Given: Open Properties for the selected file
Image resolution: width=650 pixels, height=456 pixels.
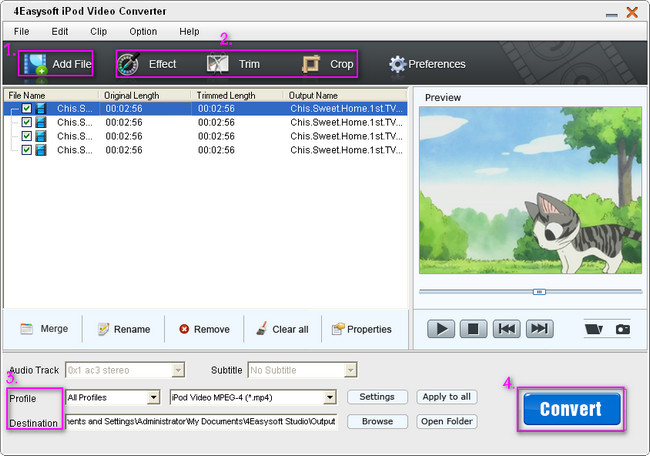Looking at the screenshot, I should [x=361, y=329].
